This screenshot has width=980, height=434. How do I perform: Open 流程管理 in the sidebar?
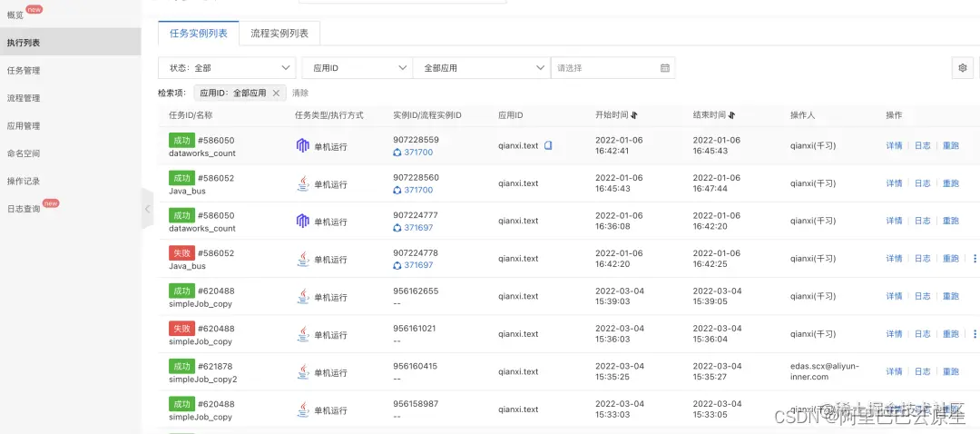pos(23,98)
